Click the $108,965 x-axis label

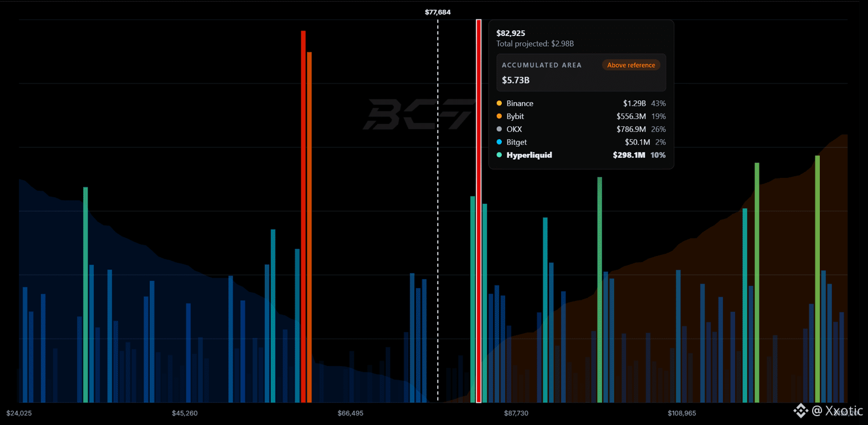[x=682, y=413]
